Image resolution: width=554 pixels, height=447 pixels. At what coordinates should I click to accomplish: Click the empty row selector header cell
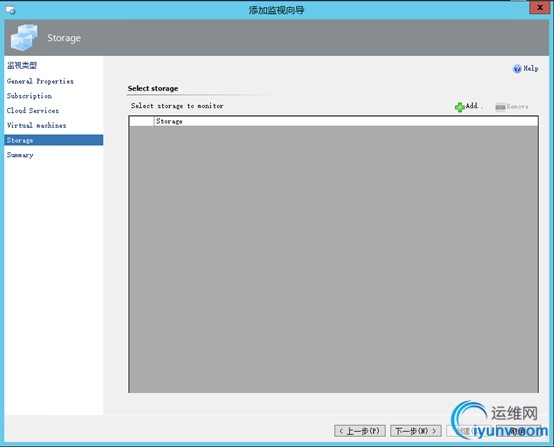pyautogui.click(x=142, y=121)
